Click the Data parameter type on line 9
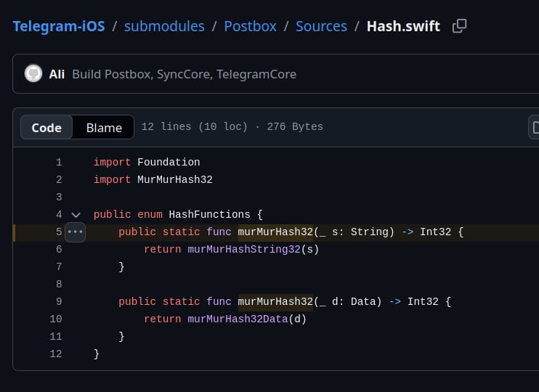 [363, 302]
